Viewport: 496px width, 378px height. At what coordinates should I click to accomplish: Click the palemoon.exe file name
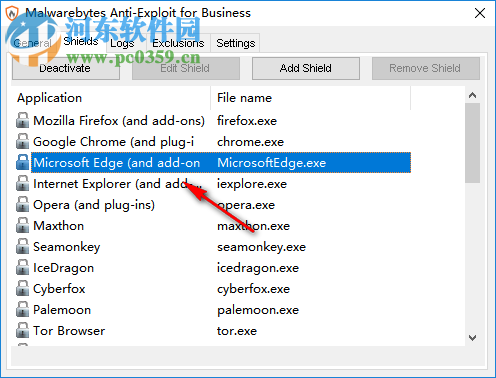point(258,310)
